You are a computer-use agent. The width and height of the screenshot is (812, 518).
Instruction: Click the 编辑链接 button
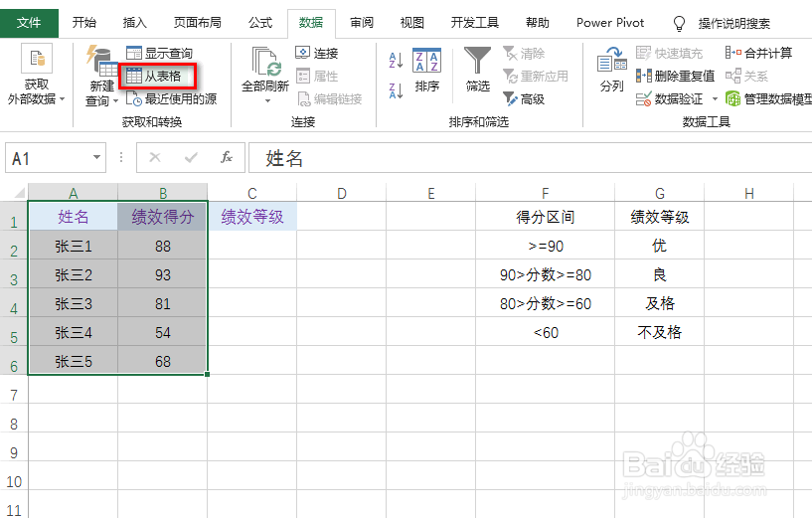point(329,98)
